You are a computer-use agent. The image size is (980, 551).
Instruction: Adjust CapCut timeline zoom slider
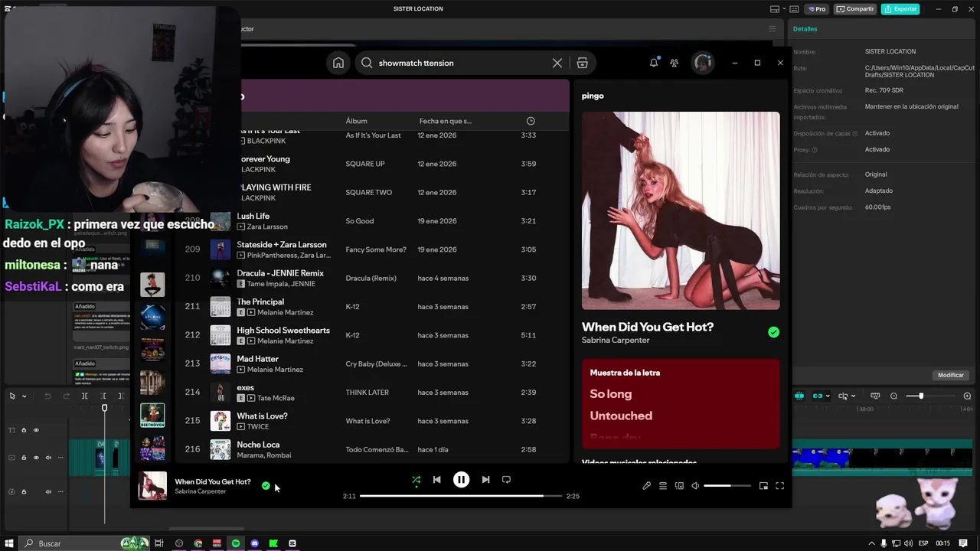click(x=930, y=396)
